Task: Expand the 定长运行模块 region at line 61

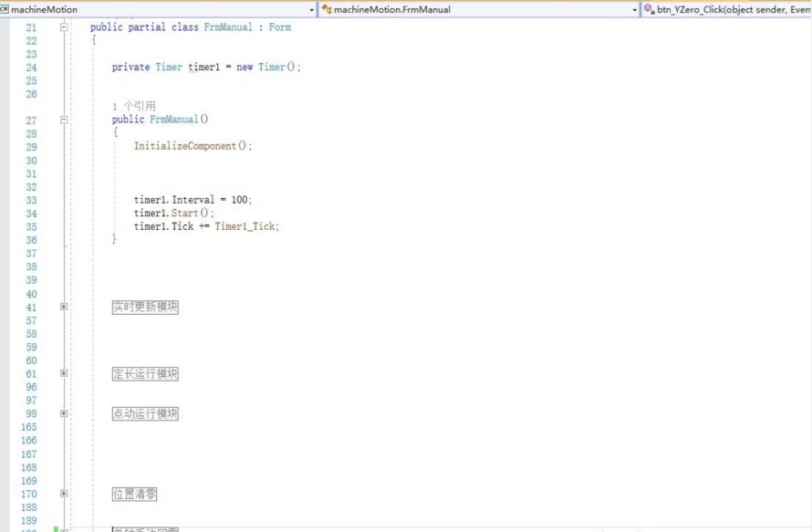Action: tap(64, 374)
